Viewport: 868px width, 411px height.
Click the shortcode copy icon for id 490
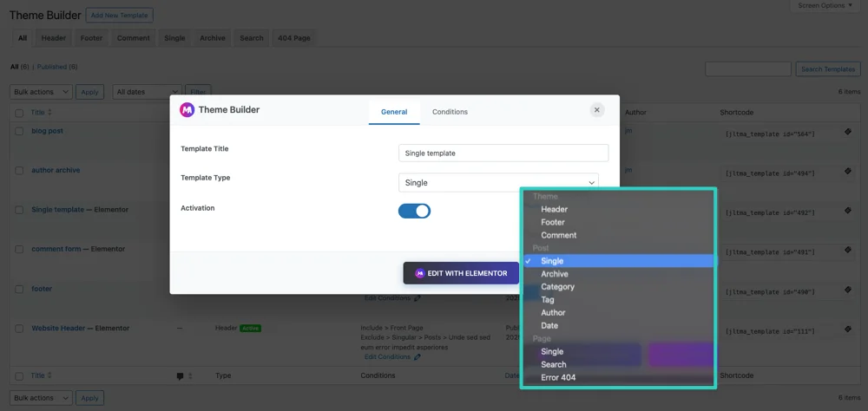pyautogui.click(x=847, y=290)
